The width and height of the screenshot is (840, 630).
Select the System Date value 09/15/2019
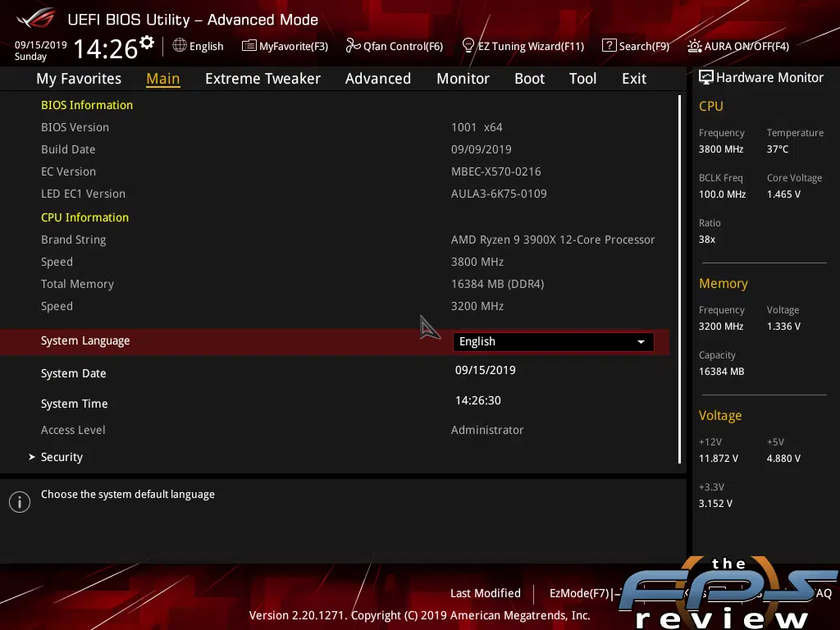tap(486, 370)
